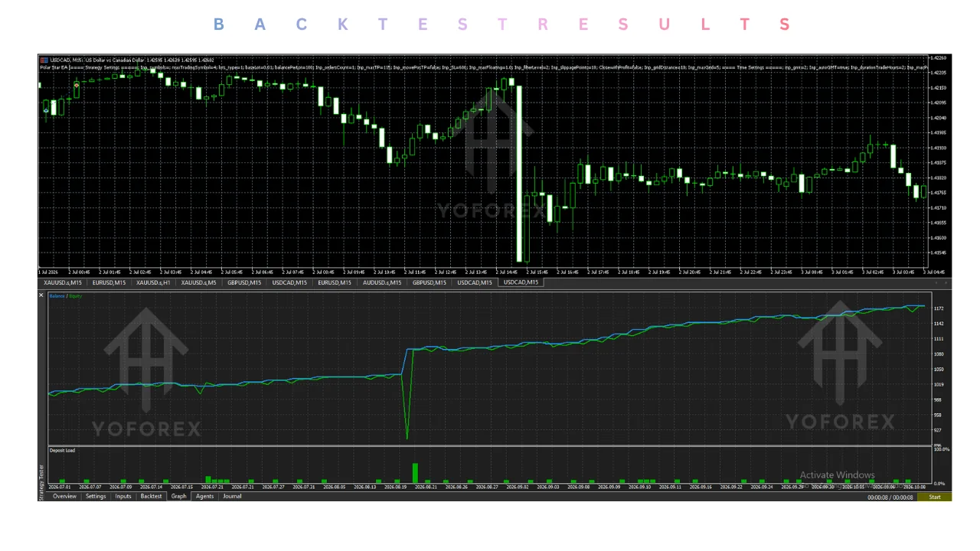The image size is (980, 551).
Task: View the Journal tab
Action: pos(232,497)
